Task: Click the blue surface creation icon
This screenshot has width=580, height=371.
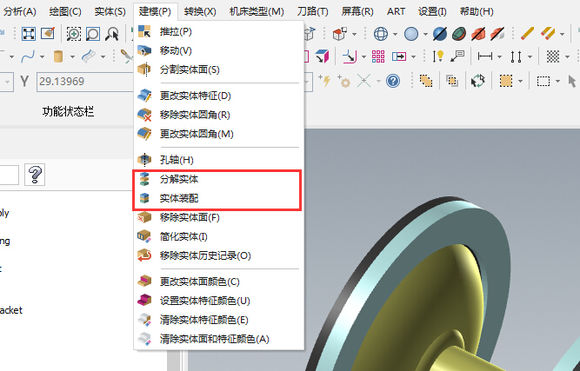Action: tap(88, 57)
